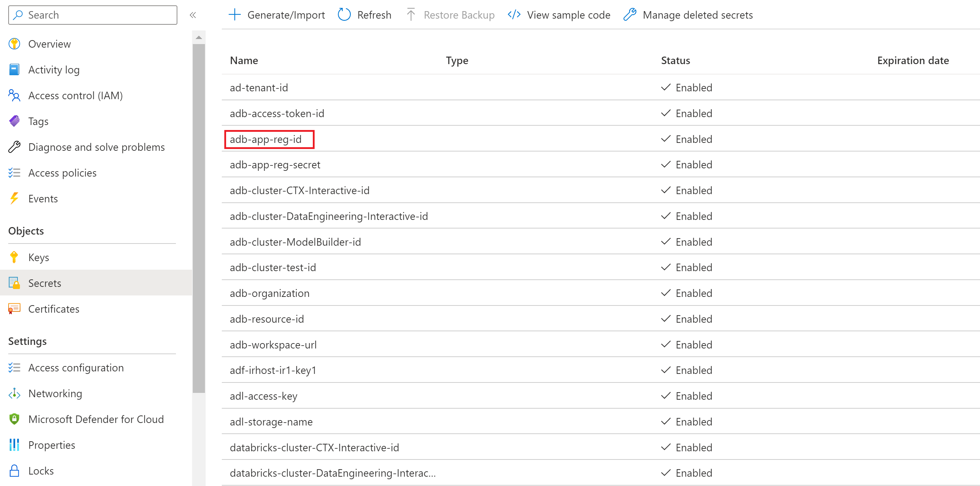The image size is (980, 486).
Task: Click the Networking icon in Settings
Action: pos(14,394)
